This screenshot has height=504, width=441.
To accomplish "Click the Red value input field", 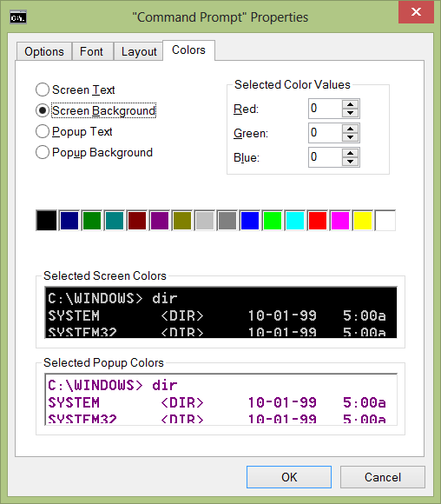I will [x=325, y=109].
